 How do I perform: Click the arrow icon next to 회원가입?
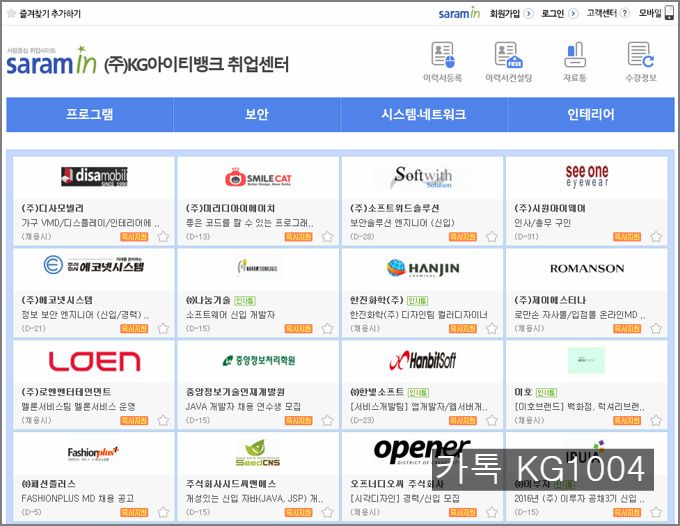tap(528, 13)
